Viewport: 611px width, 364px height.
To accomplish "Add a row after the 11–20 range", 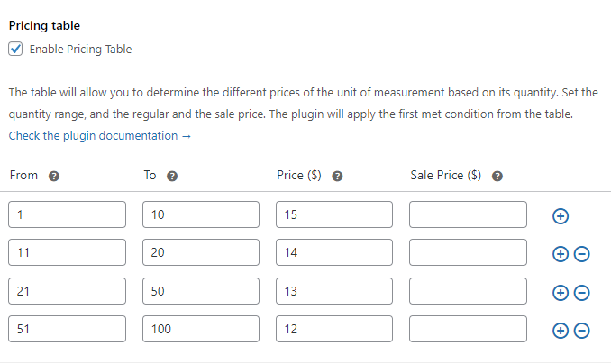I will pyautogui.click(x=560, y=254).
